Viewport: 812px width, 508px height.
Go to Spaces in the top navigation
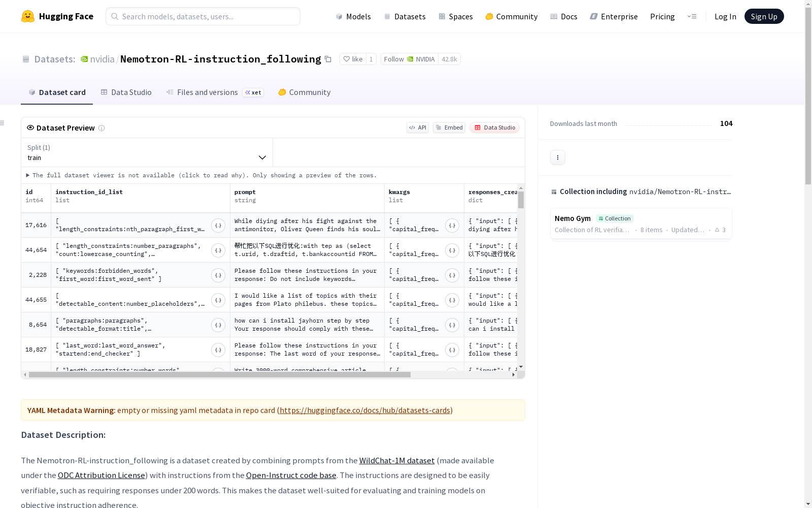point(456,17)
